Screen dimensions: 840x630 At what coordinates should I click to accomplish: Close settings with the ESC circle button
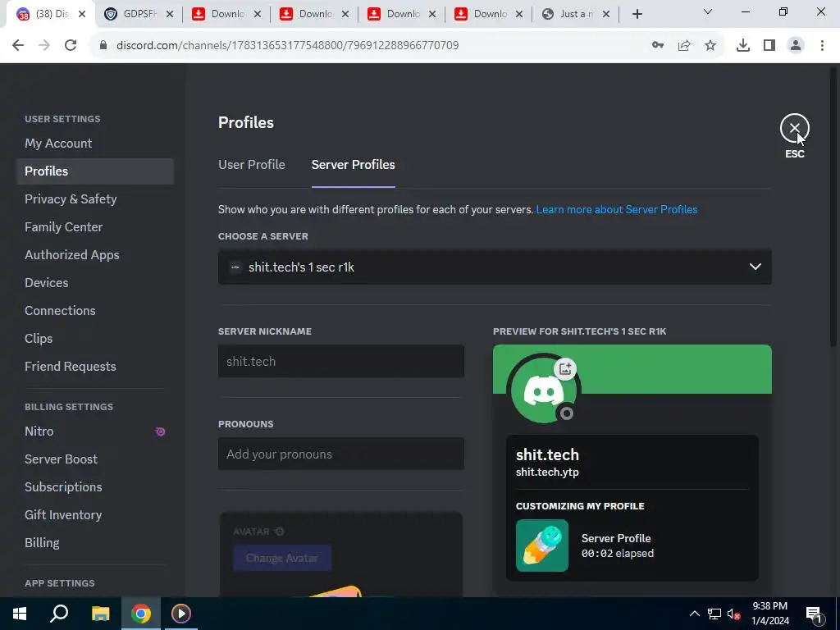[794, 128]
